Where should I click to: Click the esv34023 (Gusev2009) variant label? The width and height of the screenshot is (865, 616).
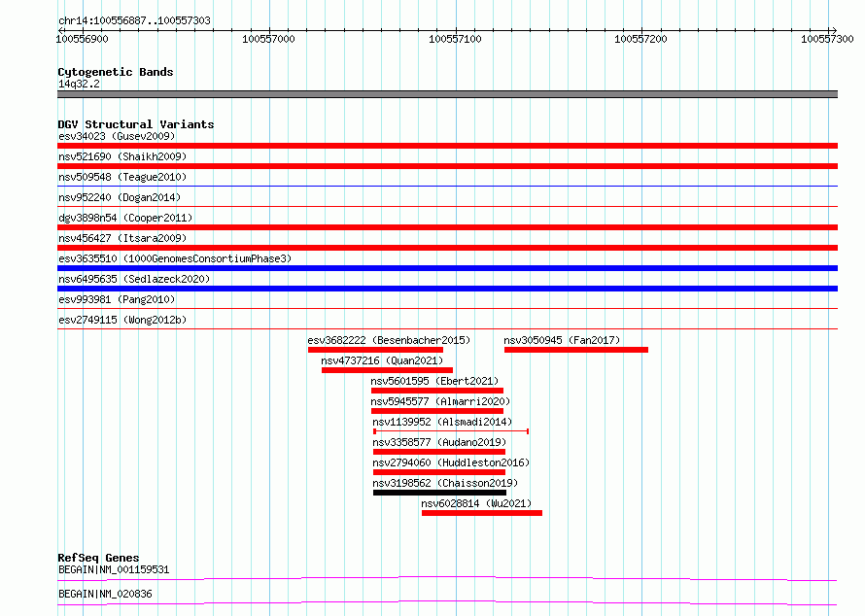pyautogui.click(x=117, y=136)
